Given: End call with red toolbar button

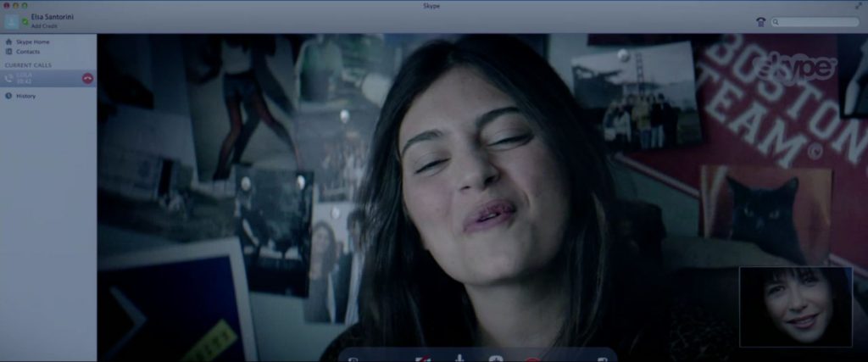Looking at the screenshot, I should pyautogui.click(x=532, y=359).
